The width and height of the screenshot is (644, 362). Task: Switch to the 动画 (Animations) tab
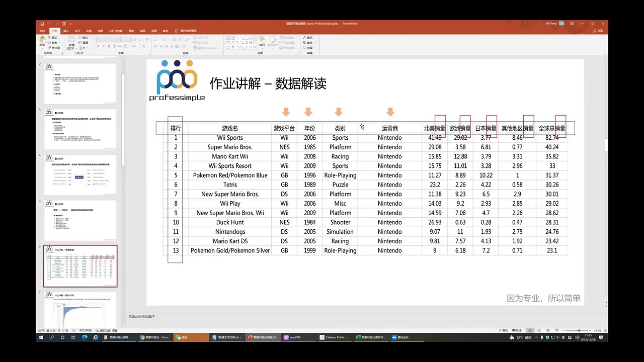[x=101, y=31]
